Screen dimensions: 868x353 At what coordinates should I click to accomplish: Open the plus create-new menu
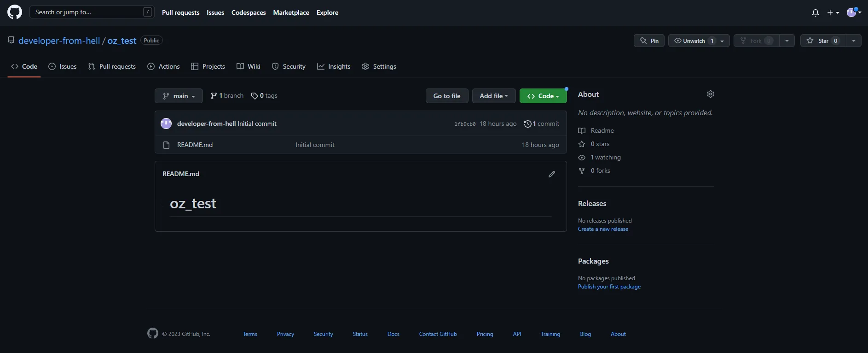[833, 13]
